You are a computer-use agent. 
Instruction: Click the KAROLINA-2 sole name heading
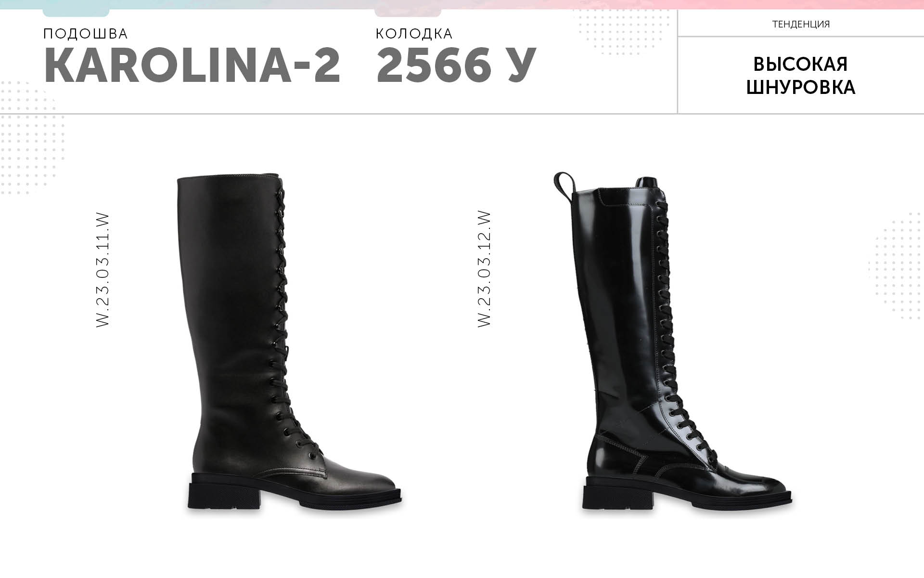point(192,66)
